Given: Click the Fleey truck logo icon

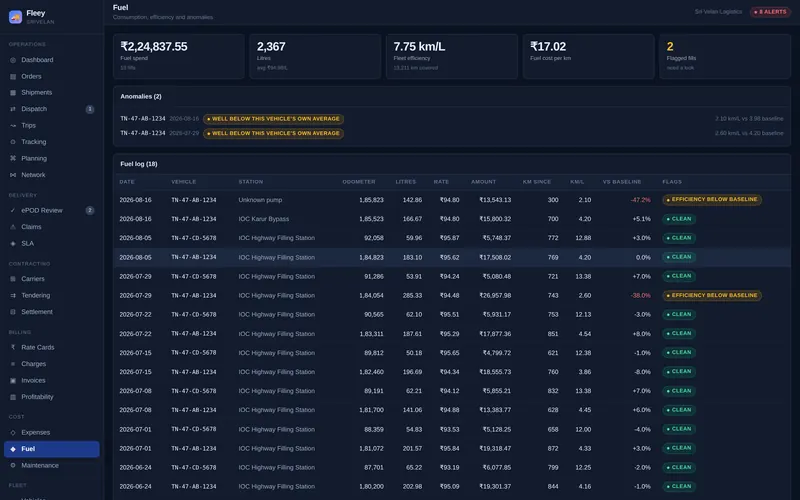Looking at the screenshot, I should [15, 17].
